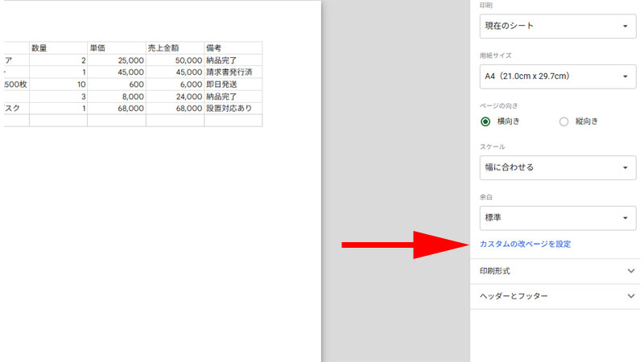Click the 備考 header cell in preview
This screenshot has width=644, height=362.
pos(233,48)
